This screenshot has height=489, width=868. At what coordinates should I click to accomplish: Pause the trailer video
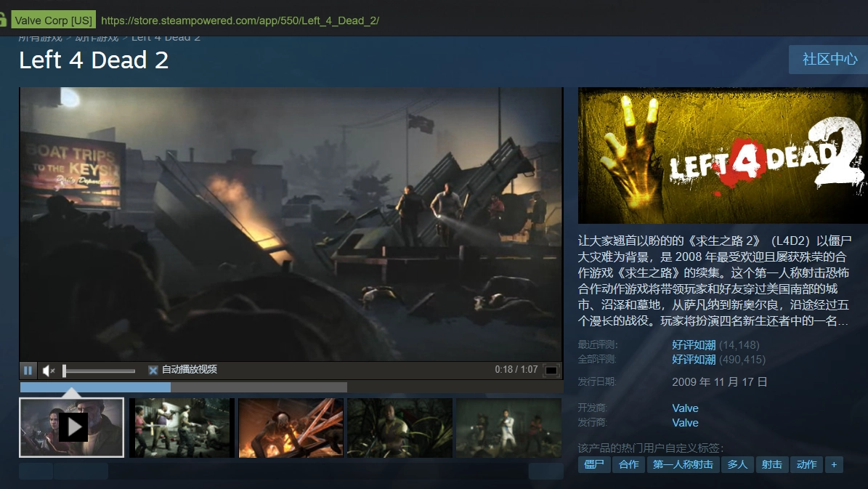click(x=28, y=371)
